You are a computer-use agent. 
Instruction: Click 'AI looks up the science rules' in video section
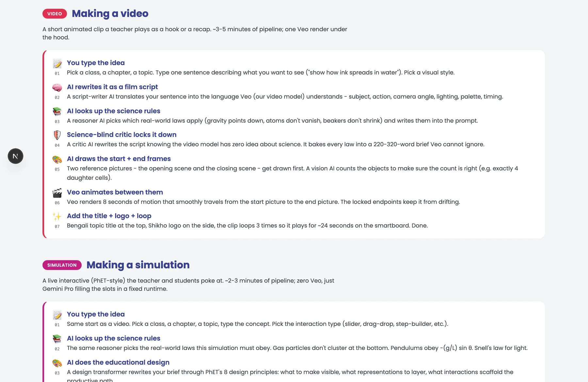114,111
